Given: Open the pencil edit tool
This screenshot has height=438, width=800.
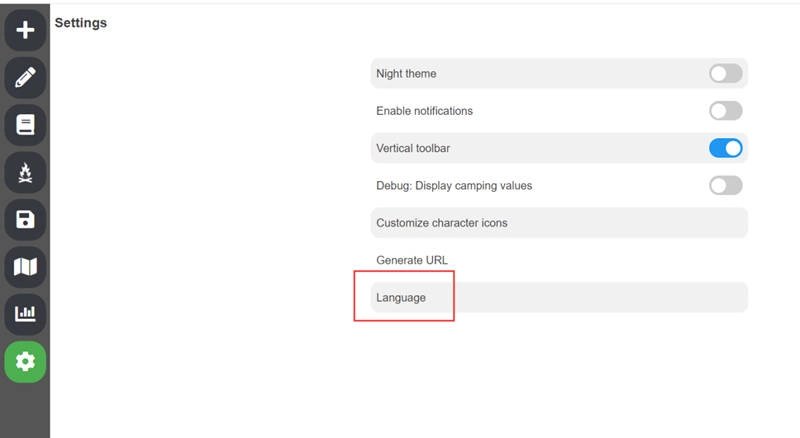Looking at the screenshot, I should pyautogui.click(x=25, y=77).
